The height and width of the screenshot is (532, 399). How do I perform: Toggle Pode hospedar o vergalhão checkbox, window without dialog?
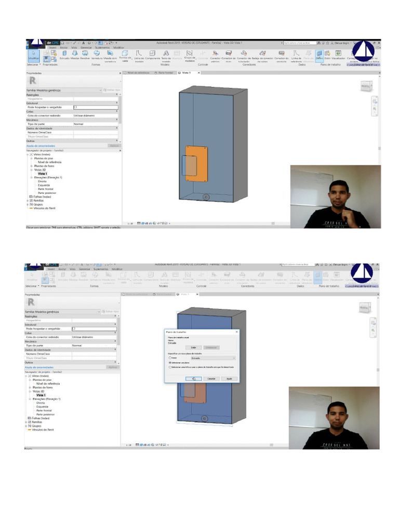pyautogui.click(x=75, y=107)
